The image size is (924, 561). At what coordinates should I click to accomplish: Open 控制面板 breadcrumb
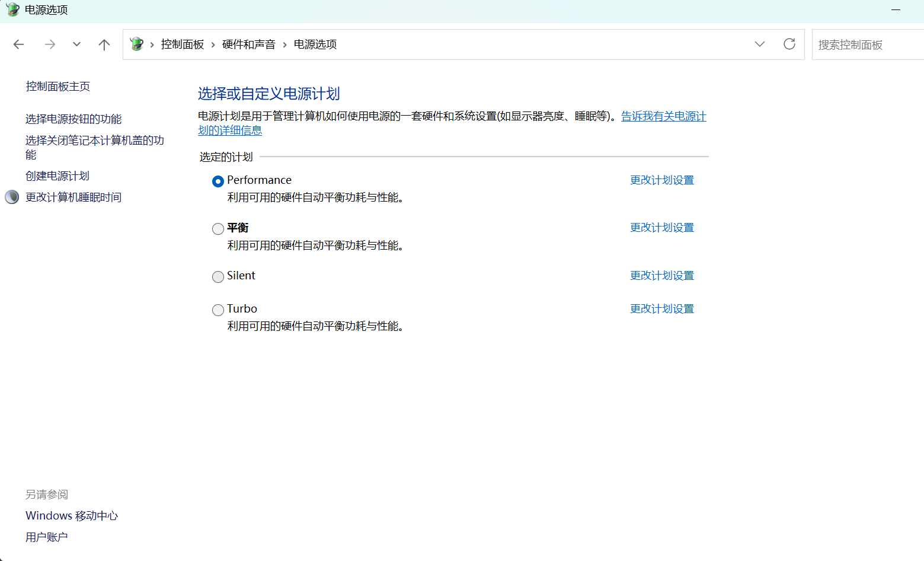(x=183, y=44)
